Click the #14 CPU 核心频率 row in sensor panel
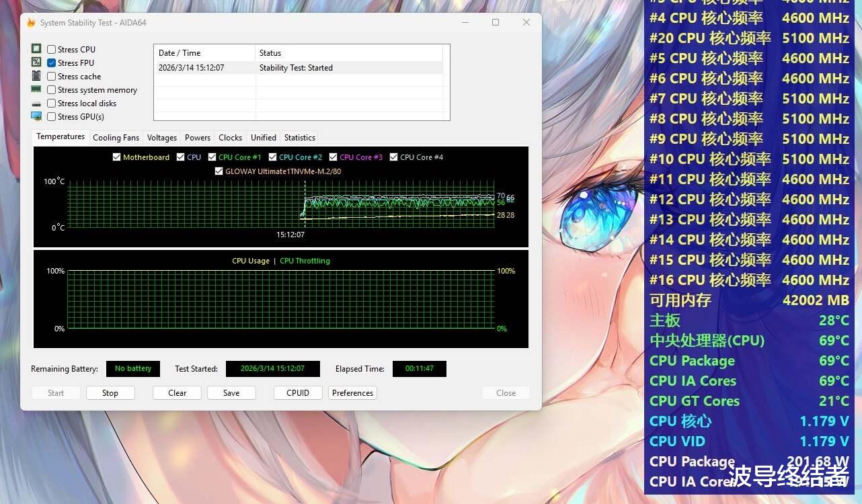 [750, 240]
